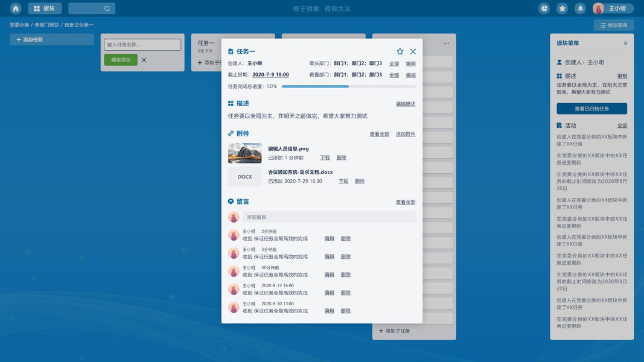Click the search magnifier icon
This screenshot has width=644, height=362.
coord(107,8)
